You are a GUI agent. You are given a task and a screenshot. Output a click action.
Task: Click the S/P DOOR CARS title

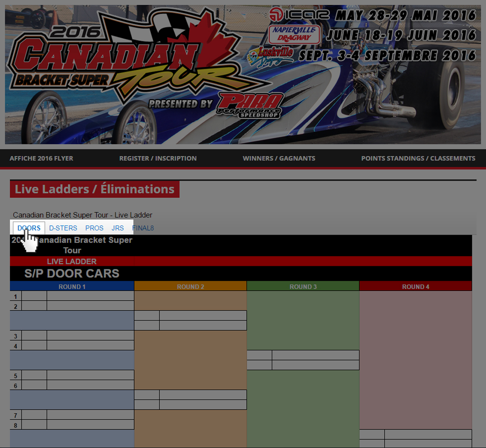72,273
